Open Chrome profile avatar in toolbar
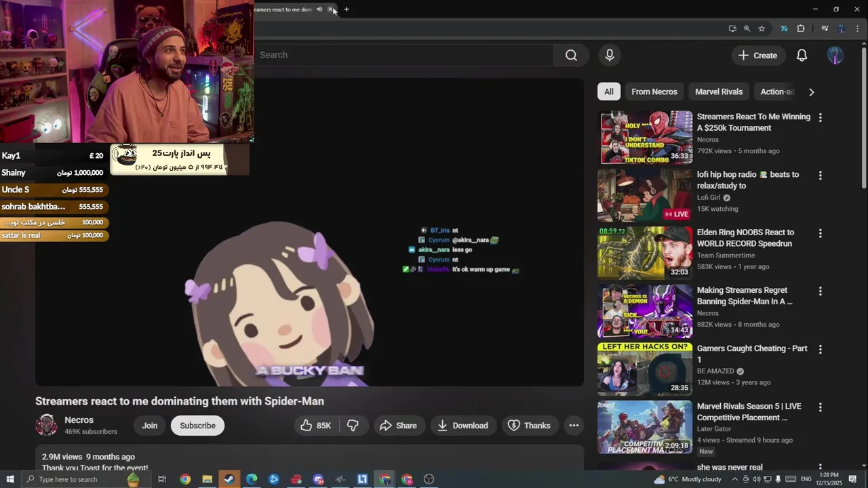868x488 pixels. click(x=841, y=28)
